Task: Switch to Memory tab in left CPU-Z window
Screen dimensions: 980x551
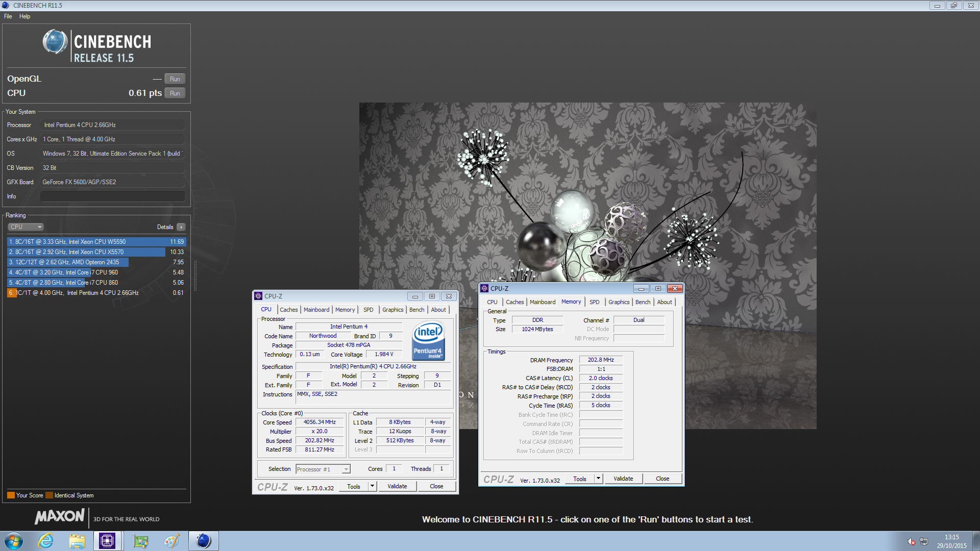Action: 345,310
